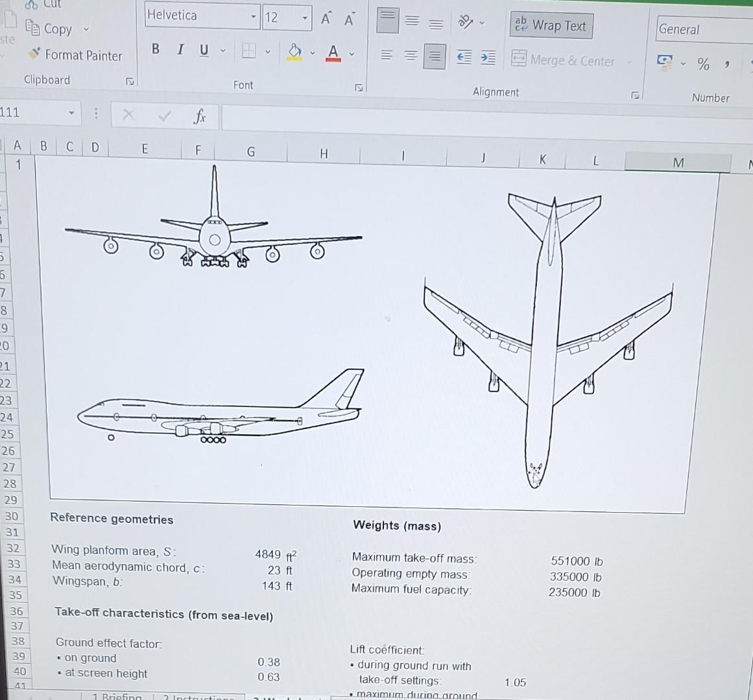Toggle bold formatting
The height and width of the screenshot is (700, 753).
click(155, 49)
